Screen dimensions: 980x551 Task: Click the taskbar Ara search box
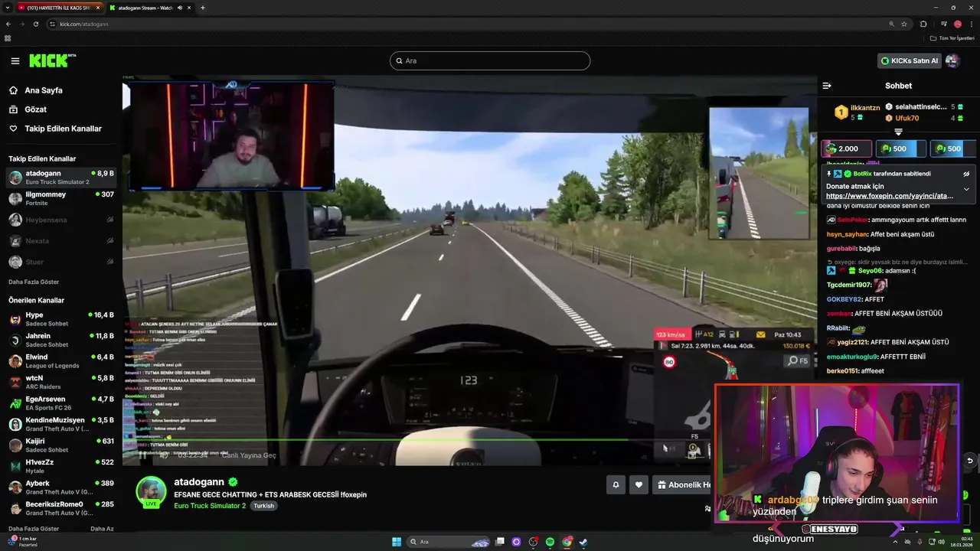point(449,542)
